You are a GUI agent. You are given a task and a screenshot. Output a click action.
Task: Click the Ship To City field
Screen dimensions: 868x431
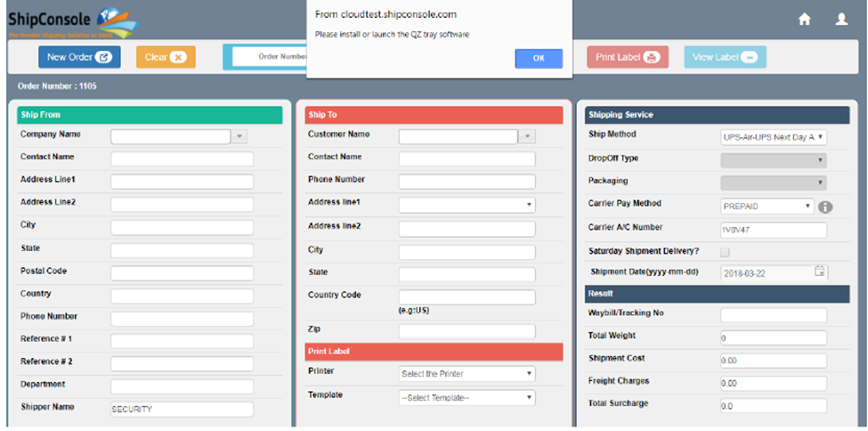point(467,252)
